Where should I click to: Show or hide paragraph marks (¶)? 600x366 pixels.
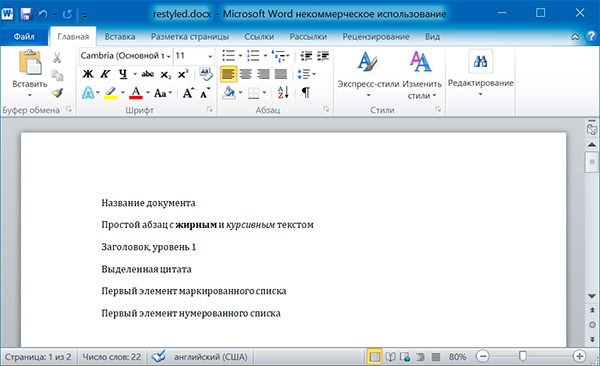click(x=306, y=93)
